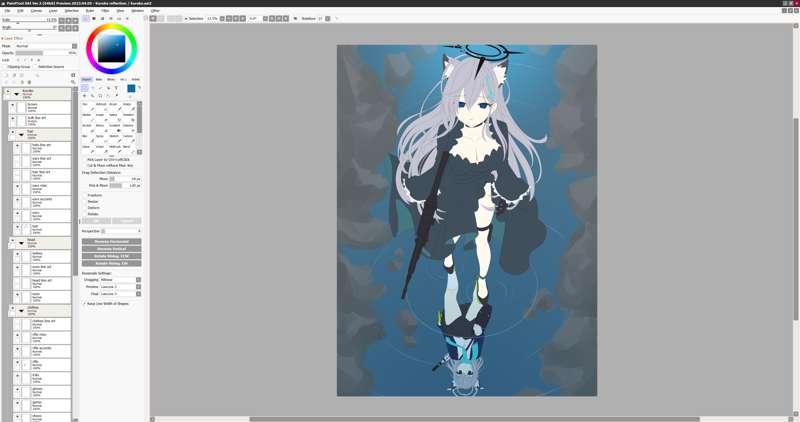Select the Resize transform option
800x422 pixels.
(91, 202)
